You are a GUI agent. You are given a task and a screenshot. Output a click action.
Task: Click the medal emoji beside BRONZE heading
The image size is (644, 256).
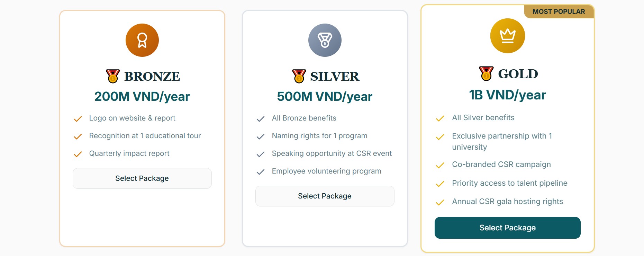point(113,76)
